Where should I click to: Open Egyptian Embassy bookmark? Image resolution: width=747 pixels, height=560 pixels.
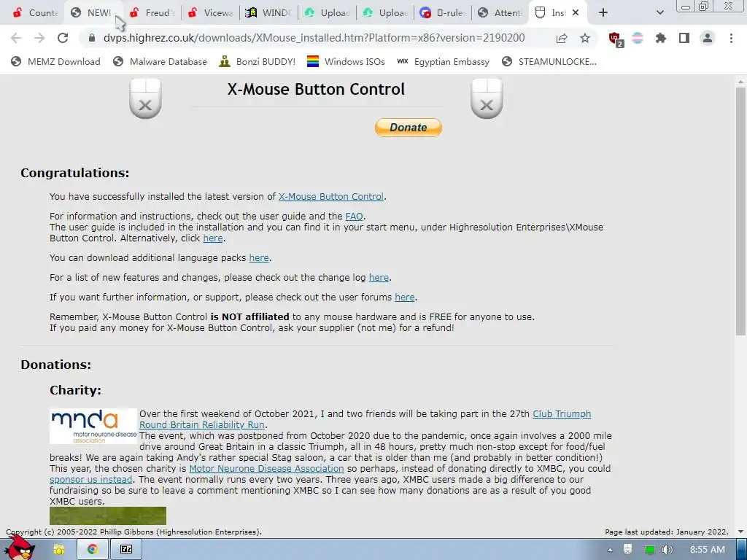tap(443, 61)
